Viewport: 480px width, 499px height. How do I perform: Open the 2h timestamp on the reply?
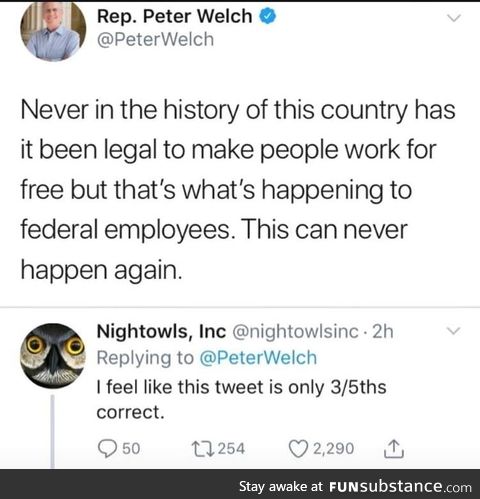point(383,332)
